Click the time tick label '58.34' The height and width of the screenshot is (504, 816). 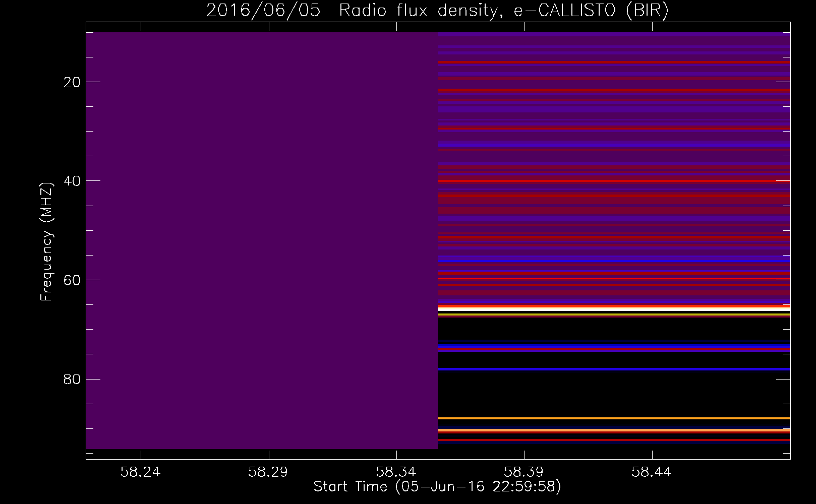click(396, 472)
